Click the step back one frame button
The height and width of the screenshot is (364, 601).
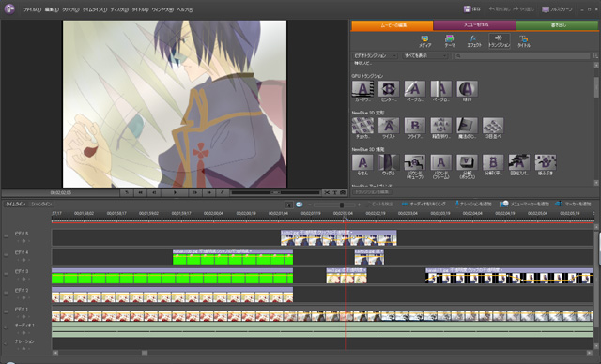point(154,192)
